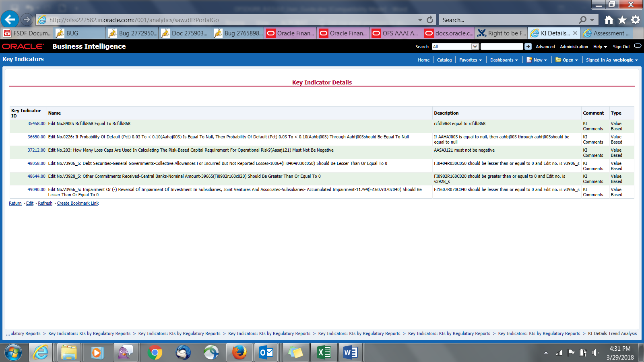Click the KI Details Trend Analysis breadcrumb
Screen dimensions: 644x362
point(612,333)
